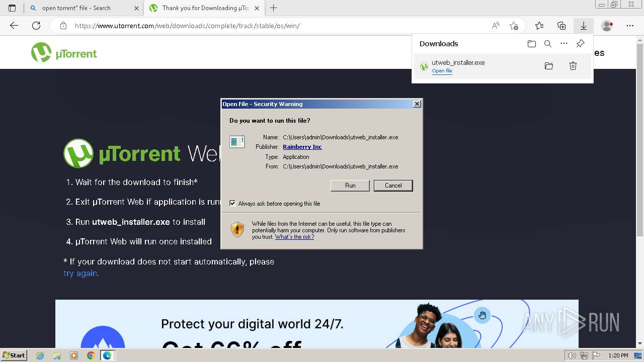Click the network tray icon
This screenshot has width=644, height=362.
[584, 355]
